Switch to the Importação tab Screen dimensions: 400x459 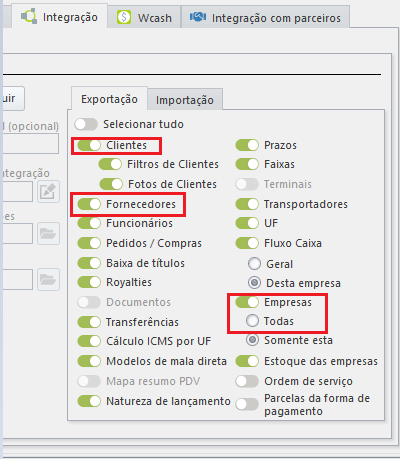185,100
